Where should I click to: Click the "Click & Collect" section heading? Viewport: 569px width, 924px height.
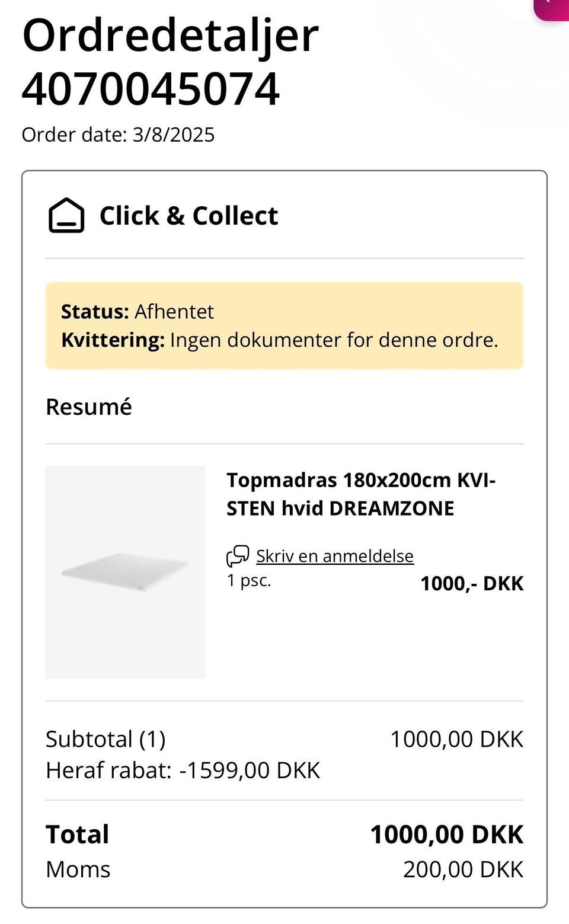click(188, 216)
